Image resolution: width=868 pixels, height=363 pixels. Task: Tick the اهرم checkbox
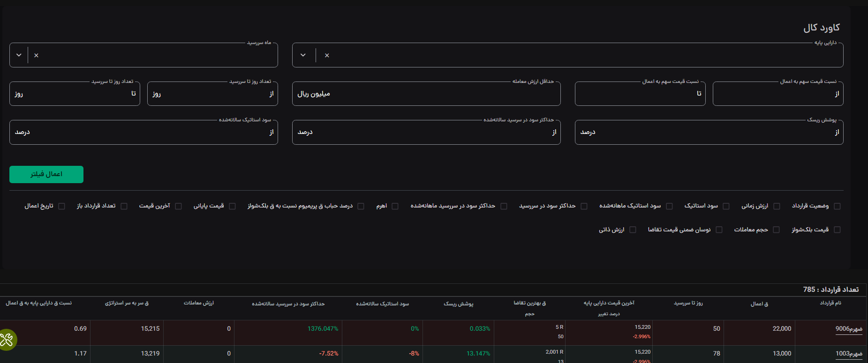tap(395, 206)
